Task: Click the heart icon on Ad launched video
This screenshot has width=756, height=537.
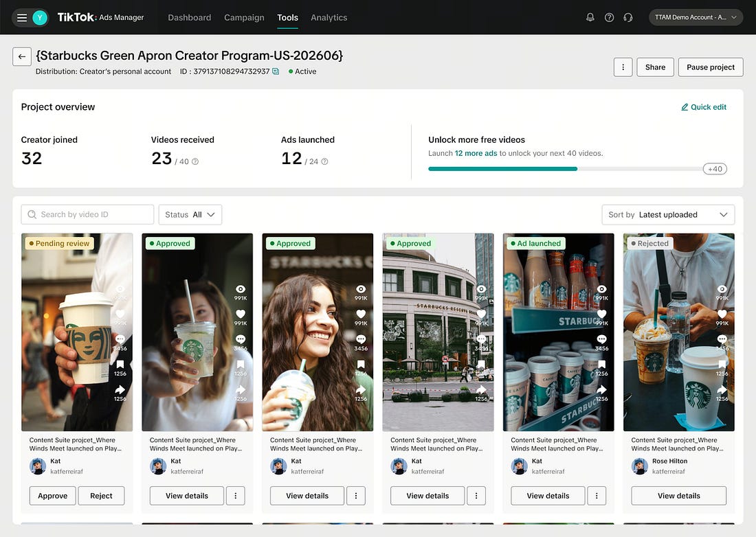Action: point(602,314)
